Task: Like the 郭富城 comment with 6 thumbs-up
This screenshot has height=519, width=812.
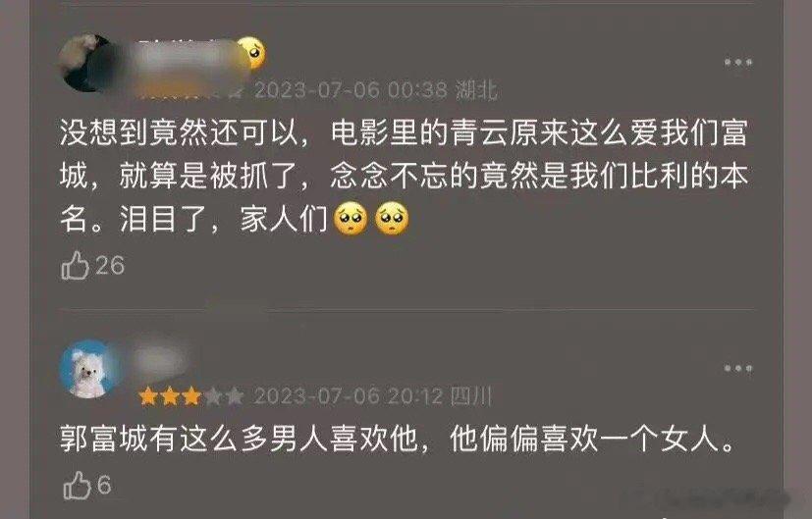Action: pyautogui.click(x=77, y=486)
